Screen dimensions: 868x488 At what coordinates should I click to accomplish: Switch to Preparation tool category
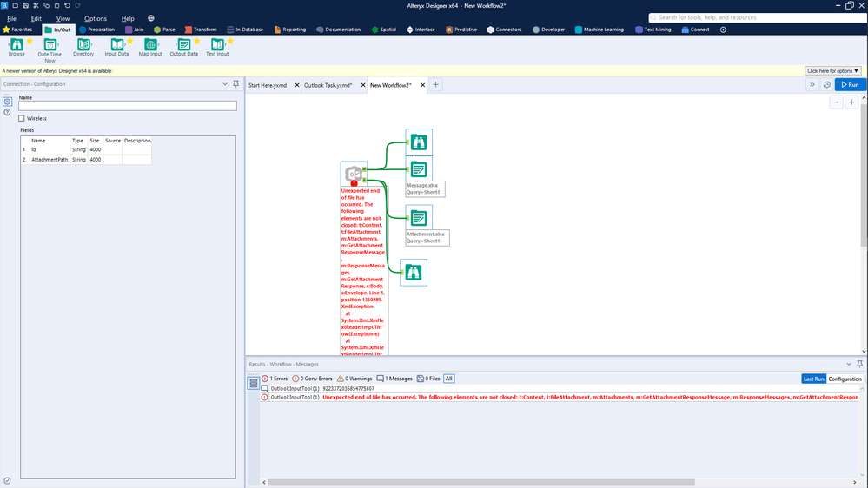pos(96,30)
